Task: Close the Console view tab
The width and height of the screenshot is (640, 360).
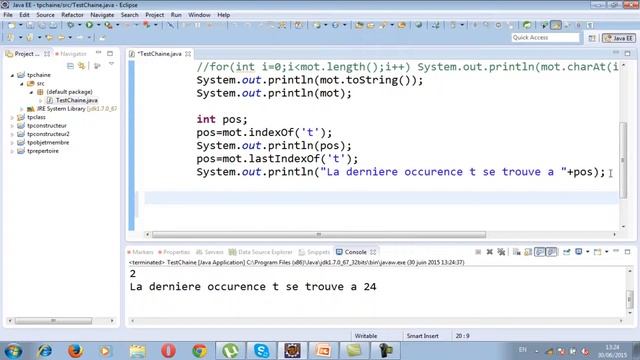Action: pyautogui.click(x=373, y=252)
